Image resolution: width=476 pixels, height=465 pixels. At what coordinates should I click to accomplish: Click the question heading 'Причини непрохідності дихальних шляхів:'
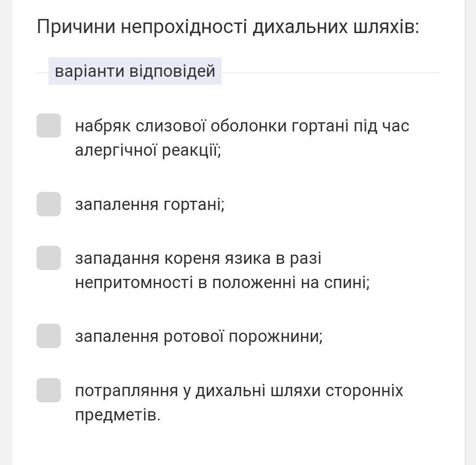[x=228, y=27]
